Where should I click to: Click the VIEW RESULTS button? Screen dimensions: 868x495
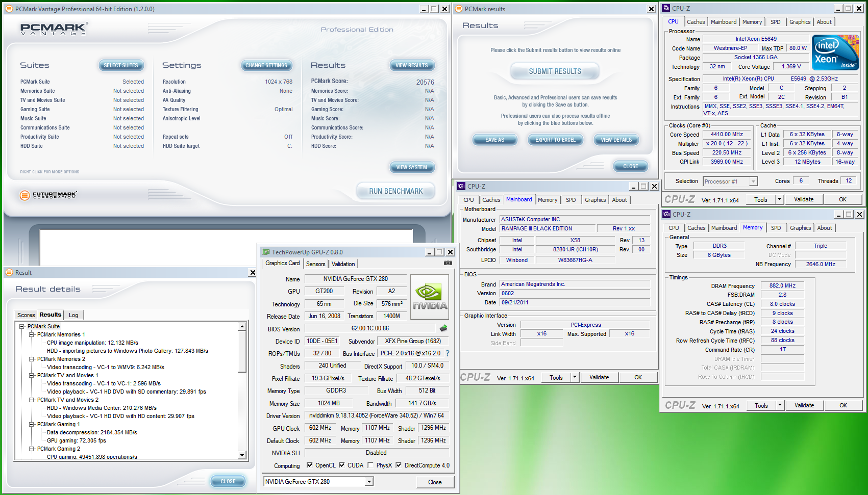click(412, 65)
